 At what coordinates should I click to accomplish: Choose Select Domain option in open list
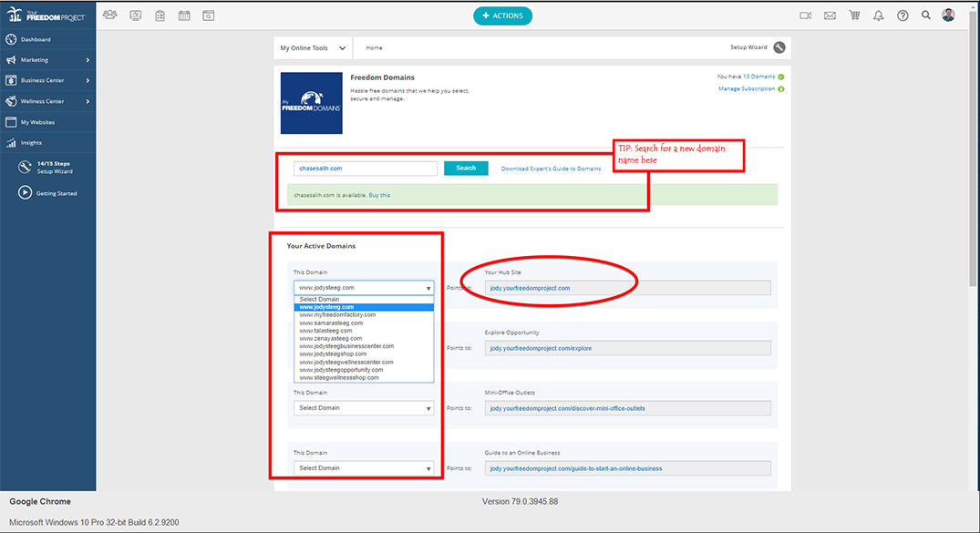tap(364, 300)
